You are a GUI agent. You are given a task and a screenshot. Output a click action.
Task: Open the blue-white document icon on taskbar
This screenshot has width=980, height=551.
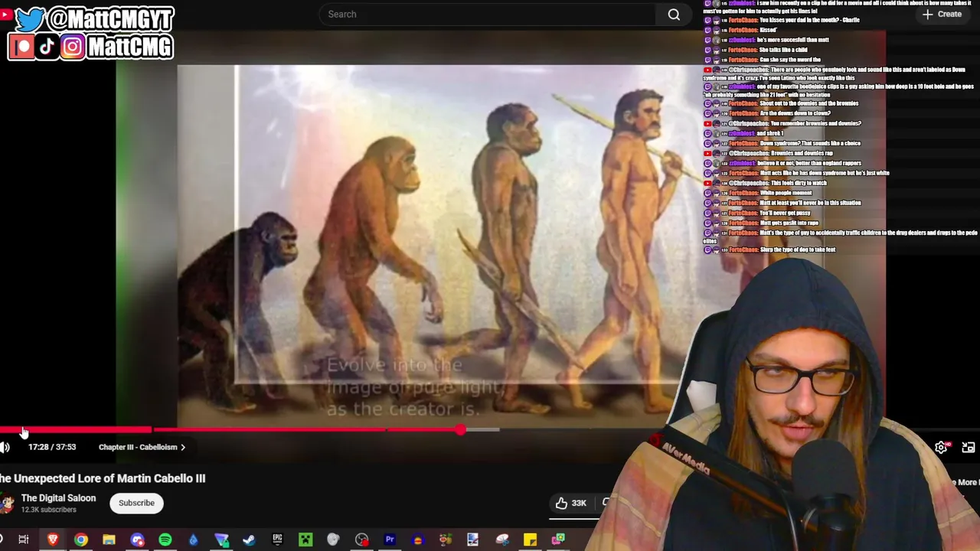[x=473, y=540]
